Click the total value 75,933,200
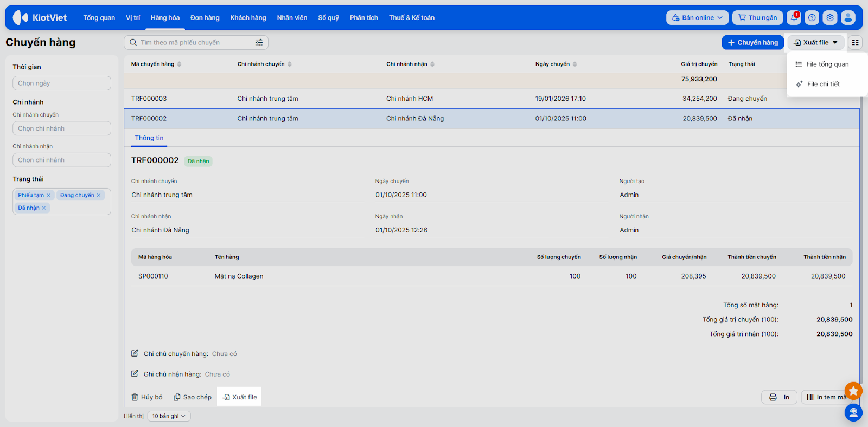The image size is (868, 427). 699,79
